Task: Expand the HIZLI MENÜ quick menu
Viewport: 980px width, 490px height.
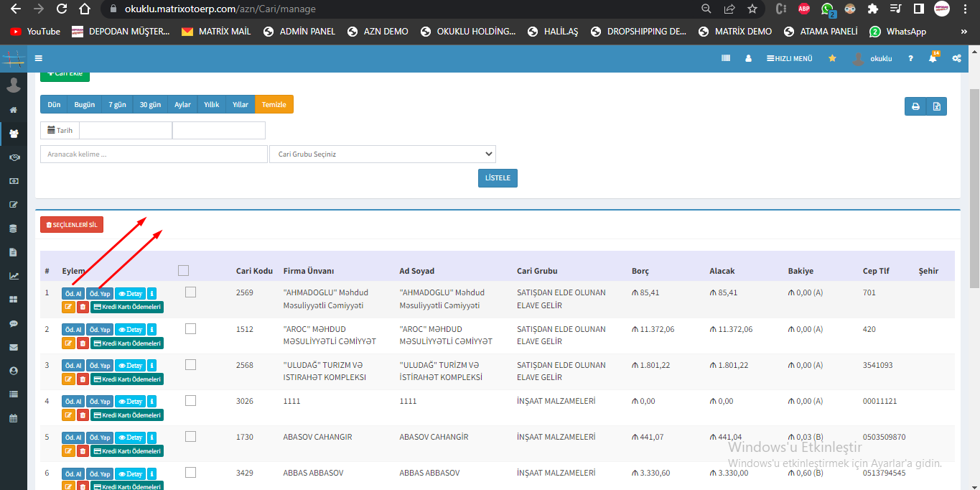Action: coord(789,58)
